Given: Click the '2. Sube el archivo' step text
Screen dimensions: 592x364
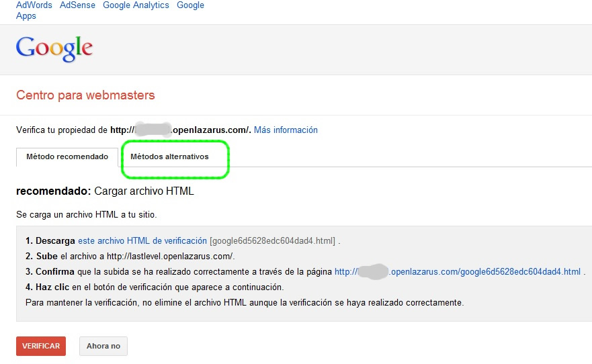Looking at the screenshot, I should (130, 257).
